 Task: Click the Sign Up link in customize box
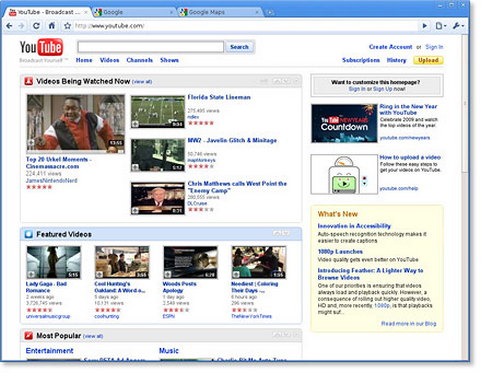[x=382, y=89]
